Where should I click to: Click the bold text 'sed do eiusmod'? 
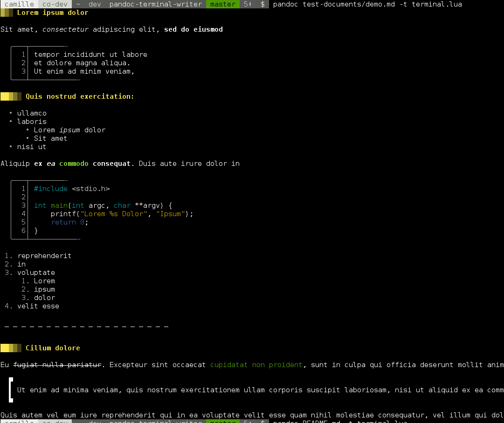193,29
